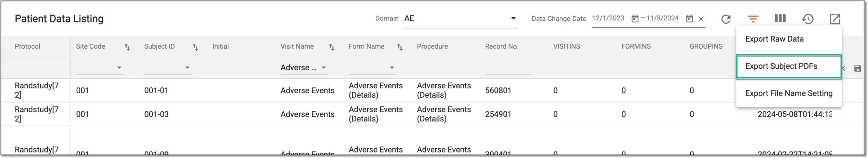Screen dimensions: 868x158
Task: Expand the Subject ID filter dropdown
Action: [168, 68]
